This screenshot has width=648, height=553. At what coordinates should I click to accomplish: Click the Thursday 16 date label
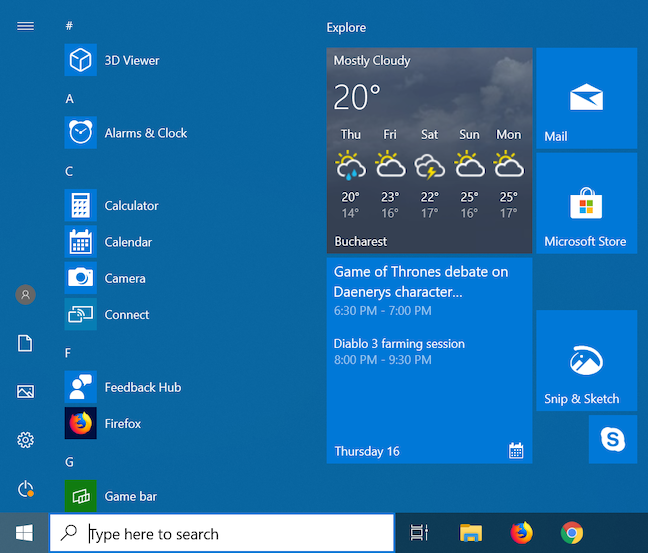click(x=367, y=451)
